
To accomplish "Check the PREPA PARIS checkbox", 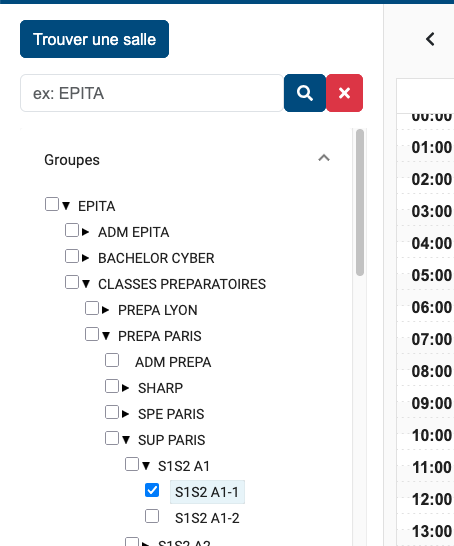I will click(x=92, y=334).
